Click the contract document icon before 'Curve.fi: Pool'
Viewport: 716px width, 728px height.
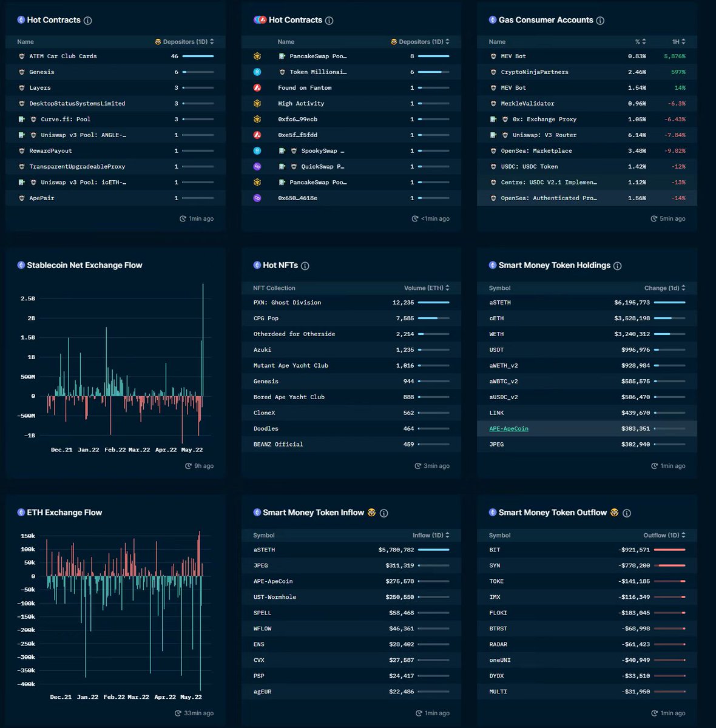pos(22,119)
